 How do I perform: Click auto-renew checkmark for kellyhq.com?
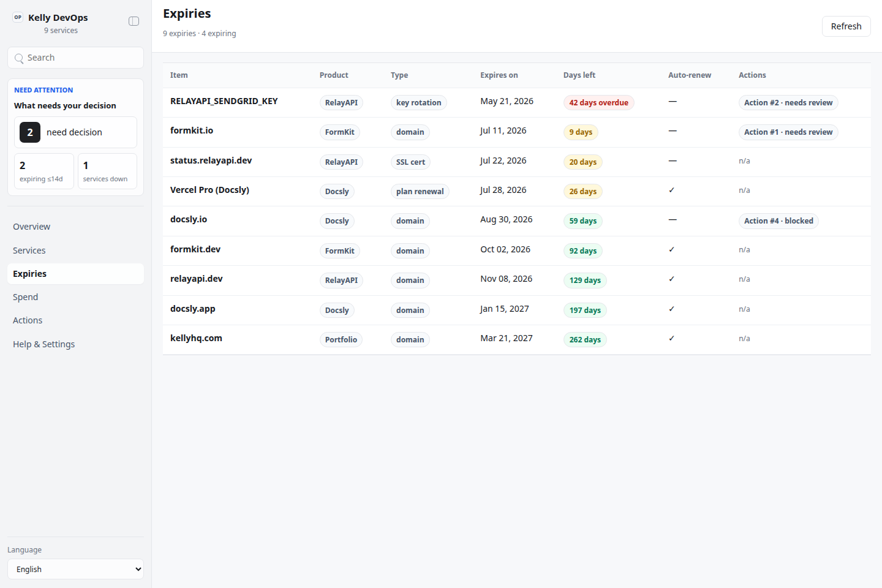coord(672,338)
